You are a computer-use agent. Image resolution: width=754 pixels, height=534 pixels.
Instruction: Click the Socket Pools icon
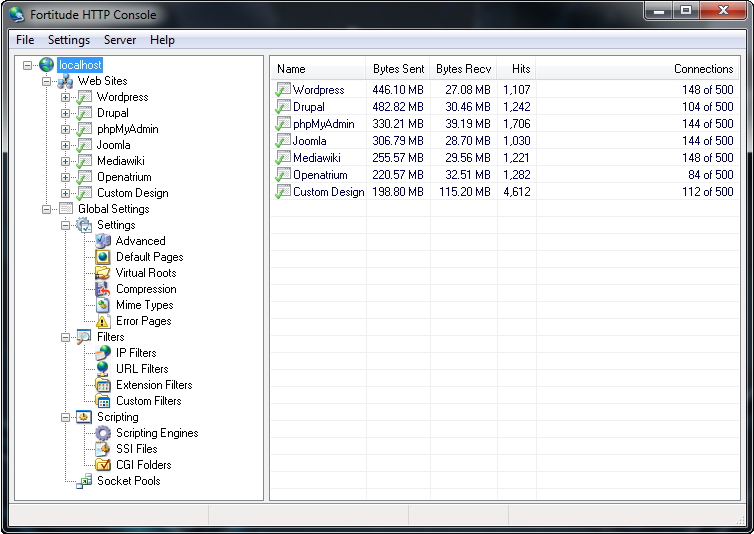coord(84,481)
